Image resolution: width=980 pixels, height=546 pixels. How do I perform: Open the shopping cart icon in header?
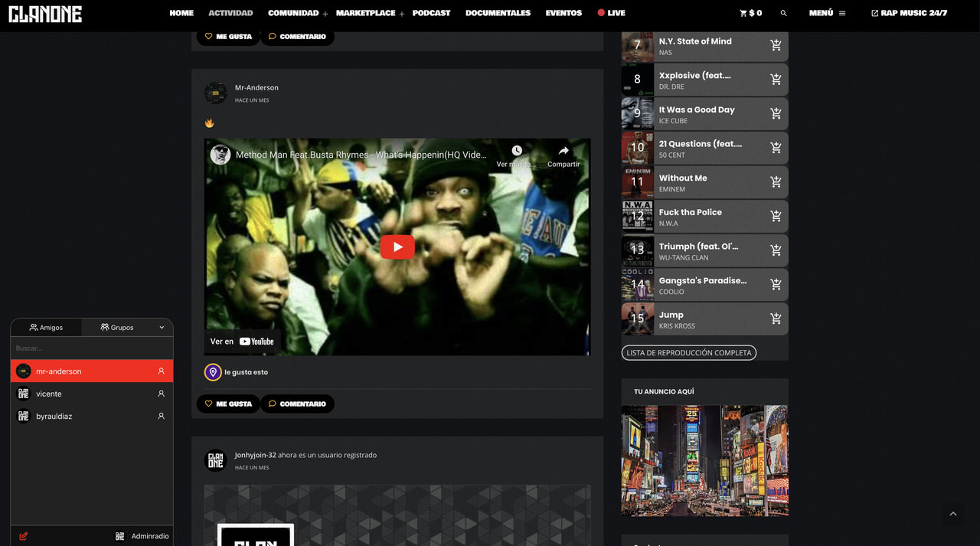click(743, 13)
